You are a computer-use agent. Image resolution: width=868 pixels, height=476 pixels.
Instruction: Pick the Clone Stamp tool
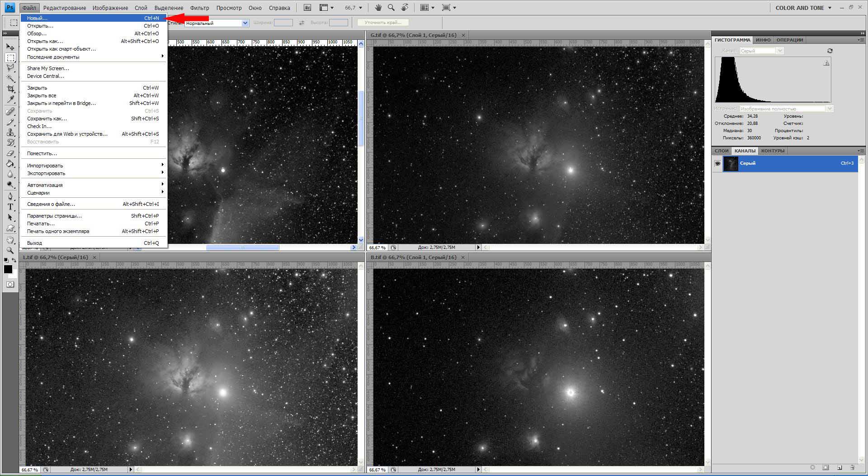click(10, 133)
